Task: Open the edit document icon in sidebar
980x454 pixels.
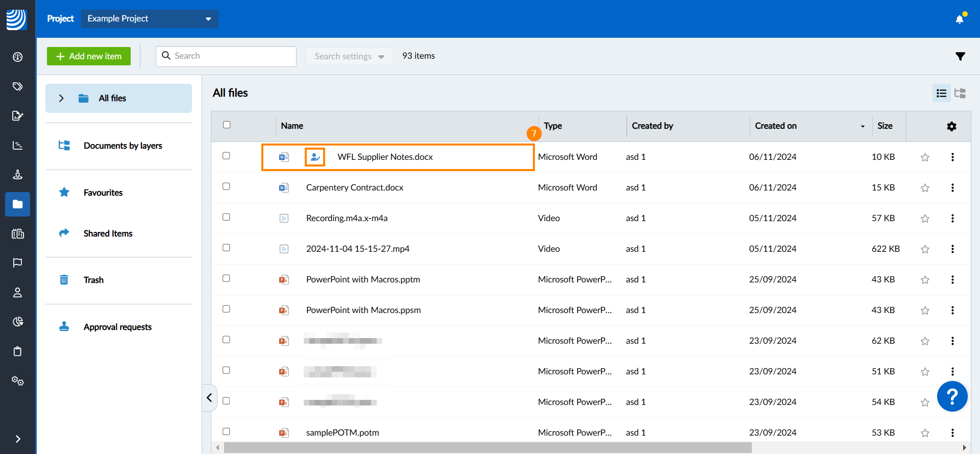Action: (17, 116)
